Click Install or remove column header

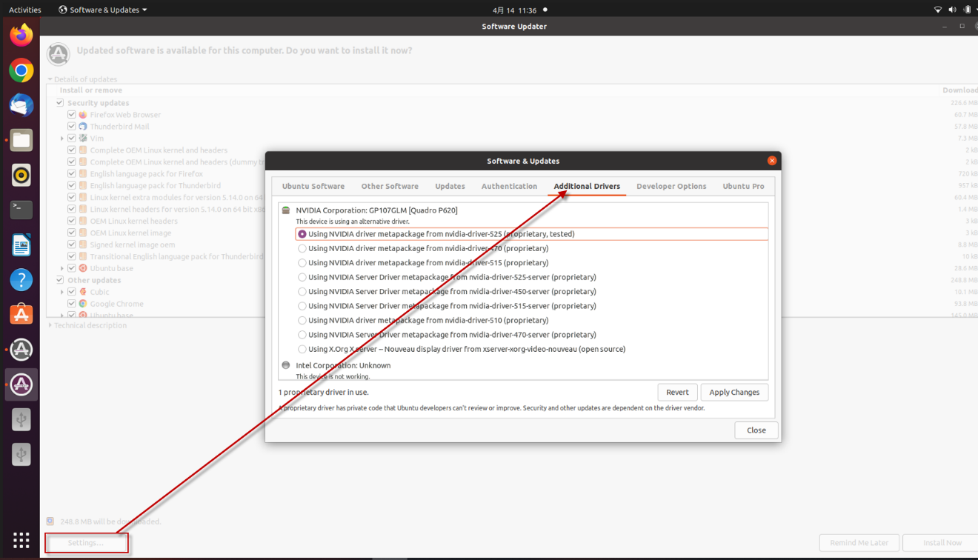point(91,90)
